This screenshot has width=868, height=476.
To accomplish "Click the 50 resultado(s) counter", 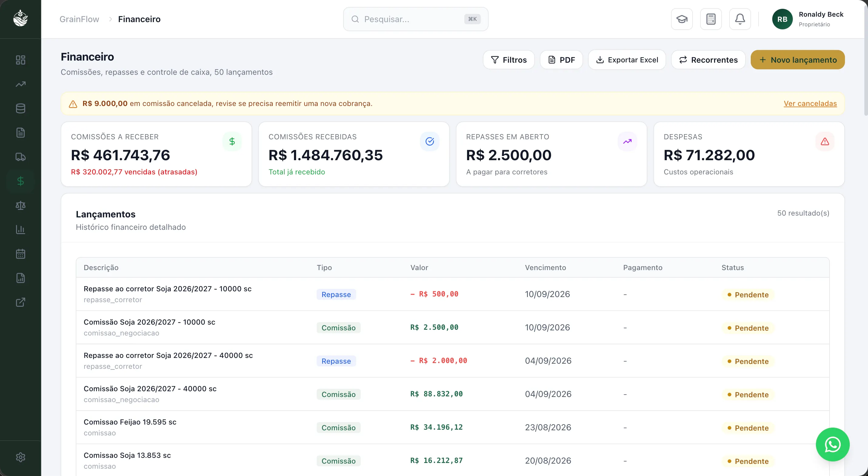I will click(803, 213).
